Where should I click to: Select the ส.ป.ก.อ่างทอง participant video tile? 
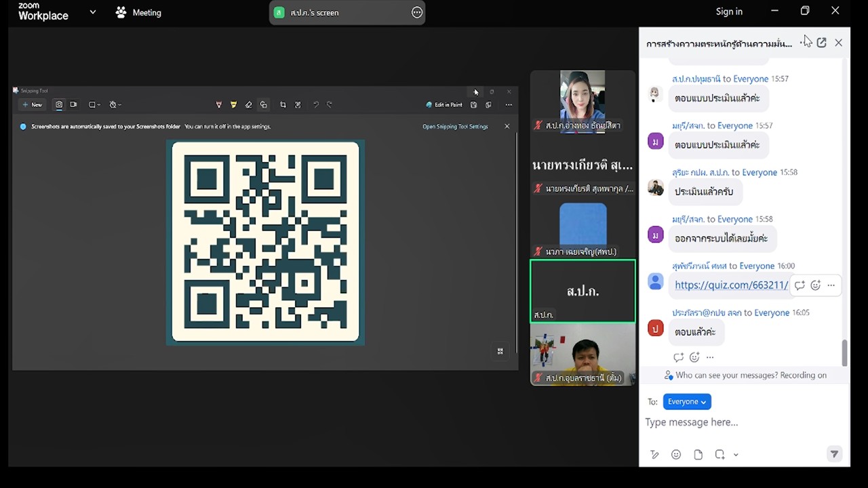tap(583, 101)
